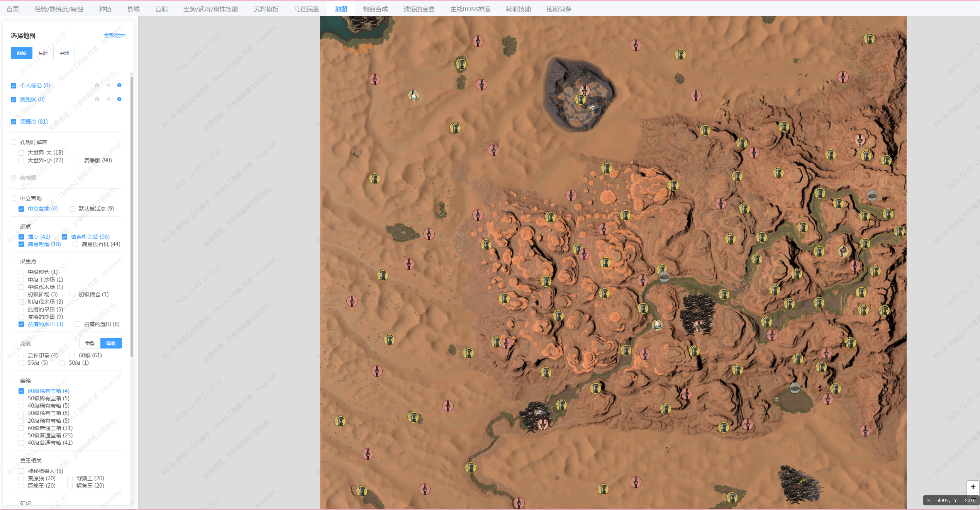Click the trash icon beside 个人标记
The height and width of the screenshot is (510, 980).
tap(97, 85)
